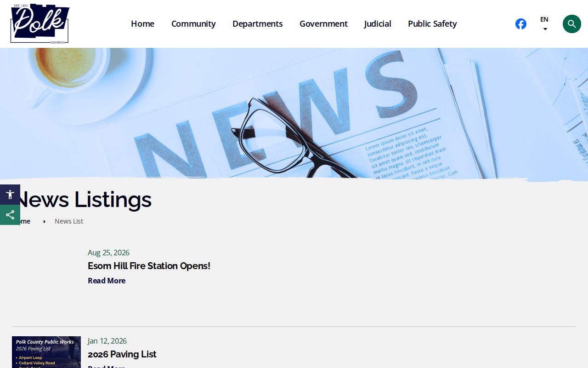Go to the Home menu
This screenshot has height=368, width=588.
[x=142, y=23]
